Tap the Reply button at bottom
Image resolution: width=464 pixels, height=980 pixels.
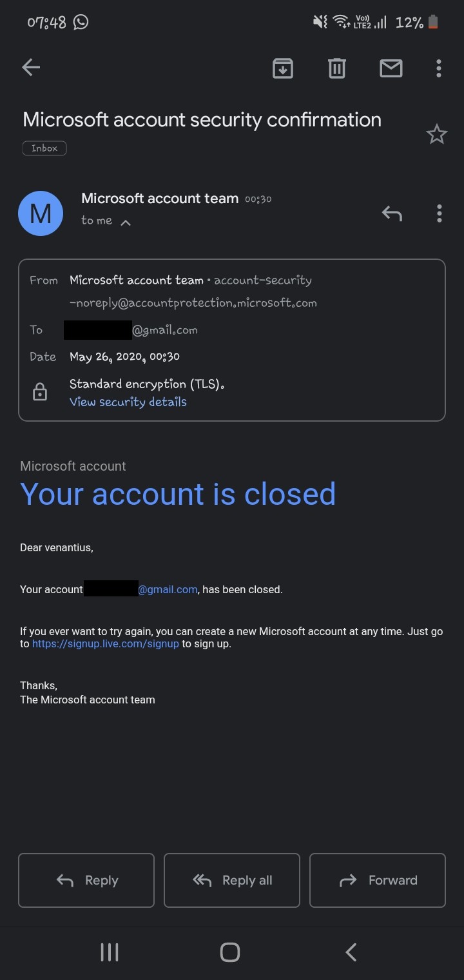(x=86, y=880)
